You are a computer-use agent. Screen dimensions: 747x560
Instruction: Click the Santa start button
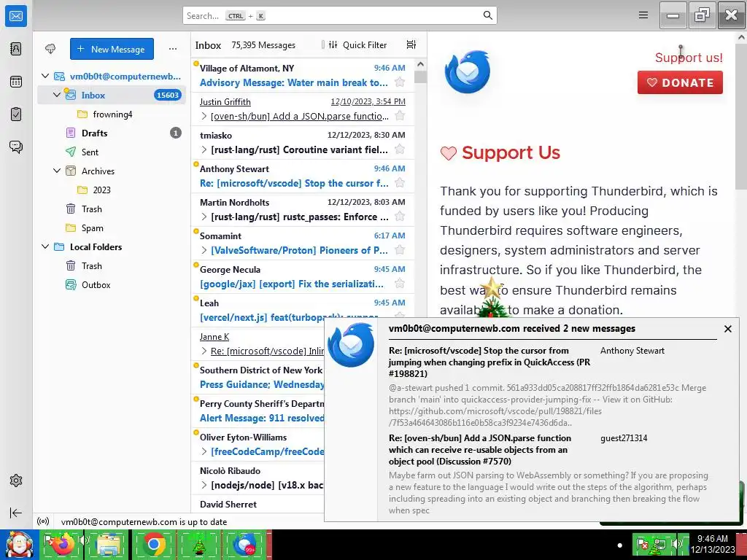click(19, 545)
